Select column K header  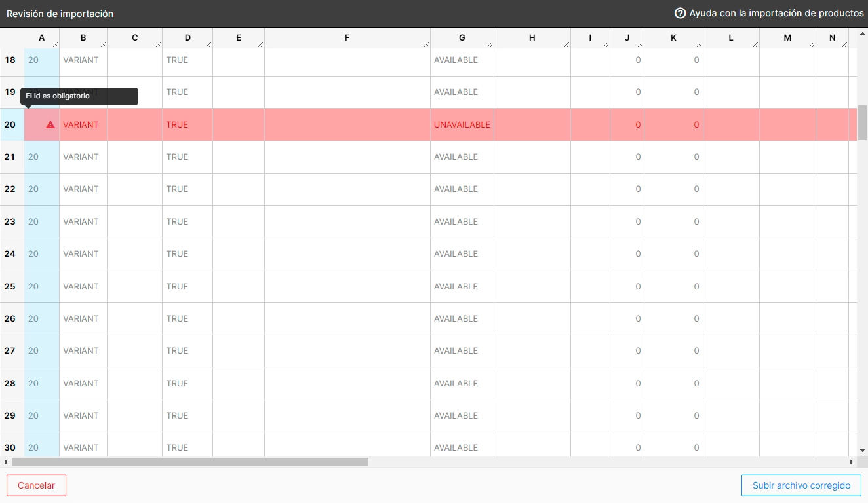coord(673,38)
